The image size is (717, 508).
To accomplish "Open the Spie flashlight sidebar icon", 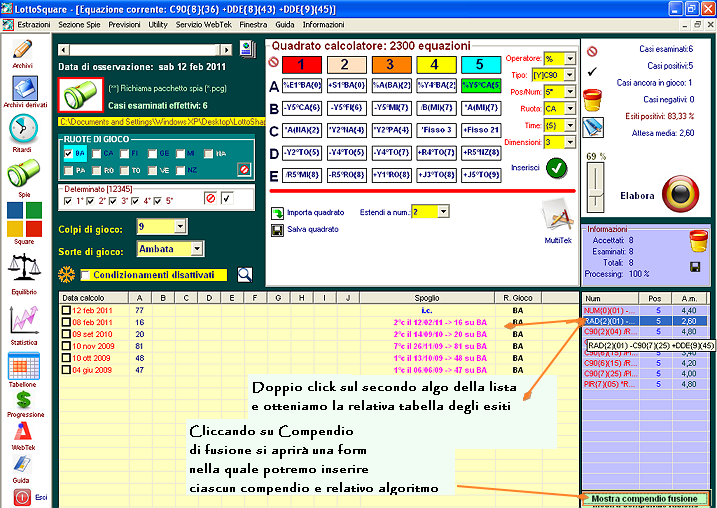I will tap(23, 172).
